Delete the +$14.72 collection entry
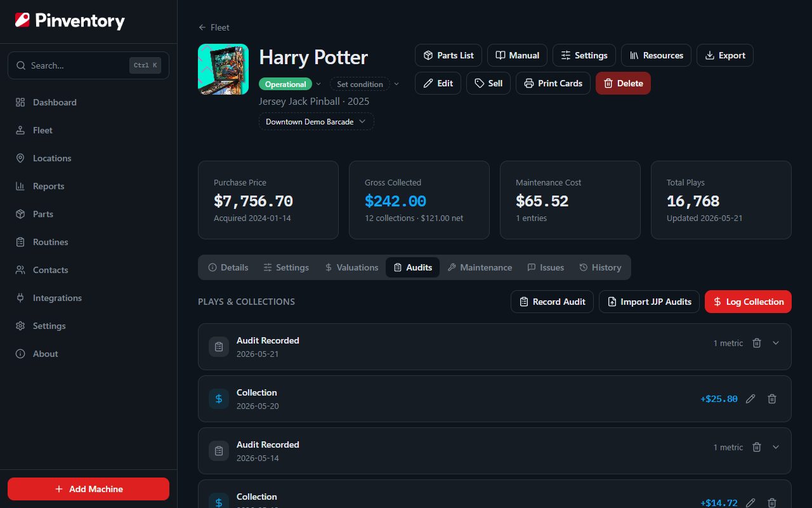Screen dimensions: 812x508 772,503
